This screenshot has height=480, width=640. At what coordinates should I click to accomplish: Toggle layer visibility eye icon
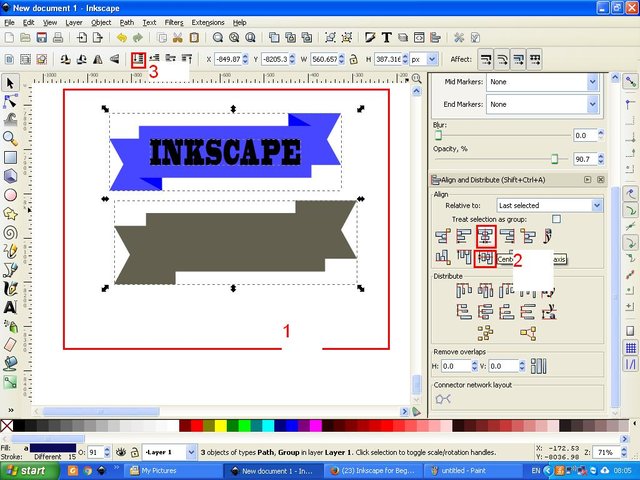tap(120, 452)
